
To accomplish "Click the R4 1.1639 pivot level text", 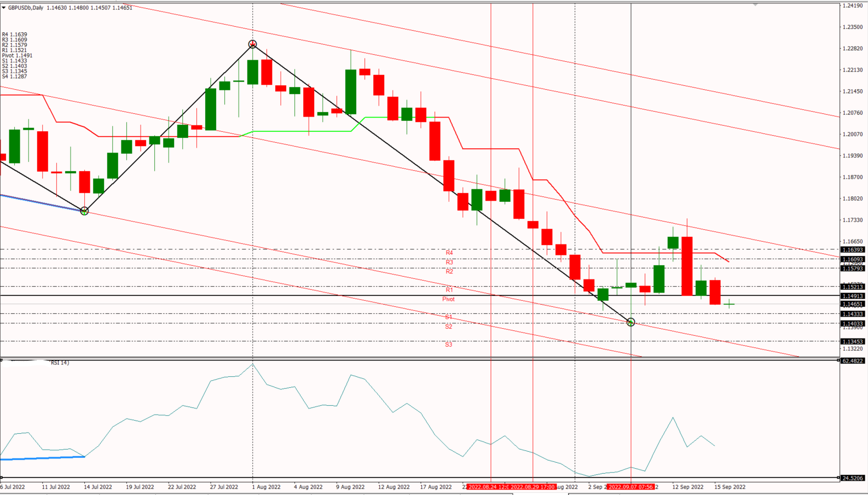I will [14, 34].
